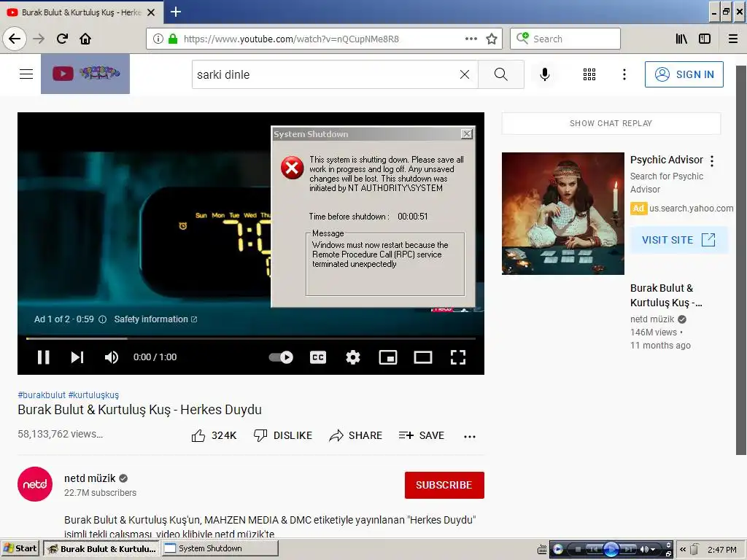747x560 pixels.
Task: Go to YouTube home via the logo
Action: pyautogui.click(x=85, y=74)
